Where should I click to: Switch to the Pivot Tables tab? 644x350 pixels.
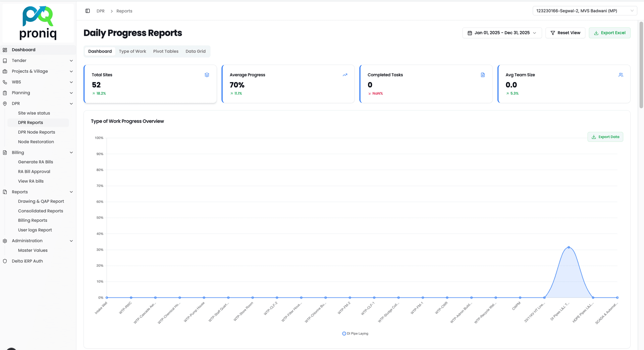pyautogui.click(x=166, y=51)
